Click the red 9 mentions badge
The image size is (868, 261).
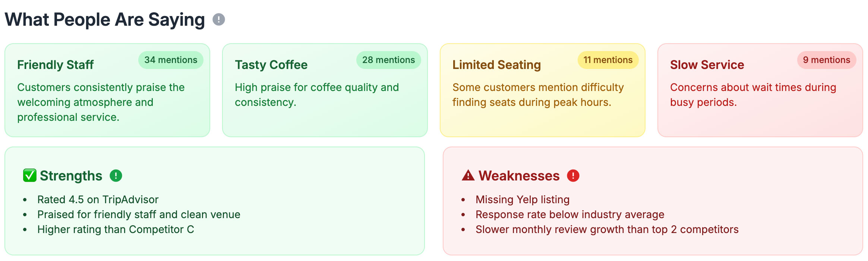pyautogui.click(x=827, y=60)
